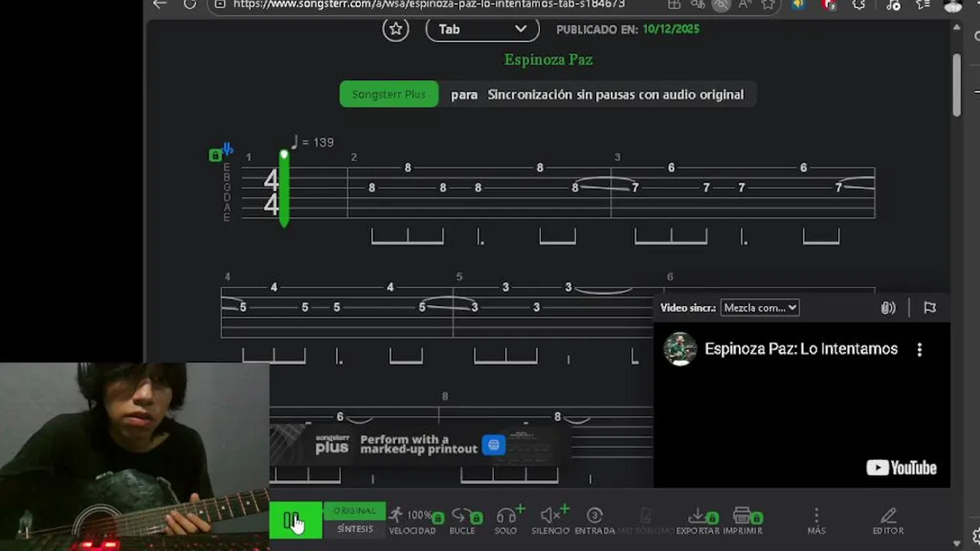The height and width of the screenshot is (551, 980).
Task: Click the browser favorites star icon
Action: [769, 4]
